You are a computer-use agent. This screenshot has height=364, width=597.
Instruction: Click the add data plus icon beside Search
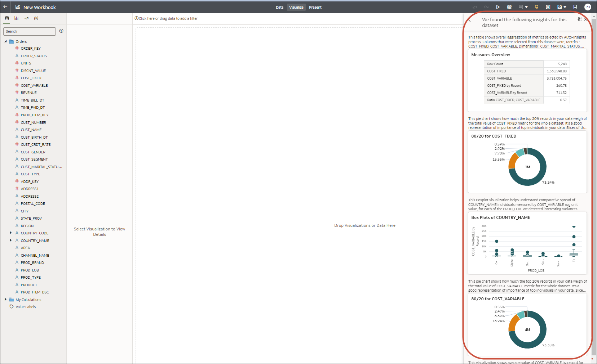point(61,31)
